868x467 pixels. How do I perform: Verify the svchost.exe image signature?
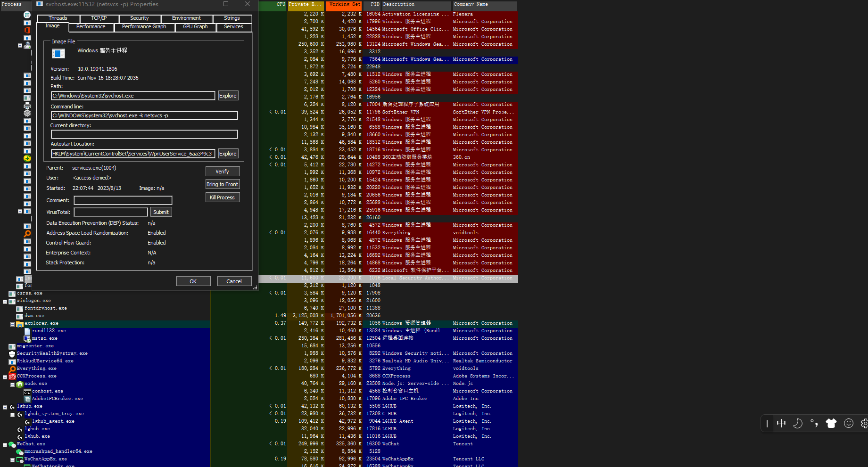coord(222,171)
